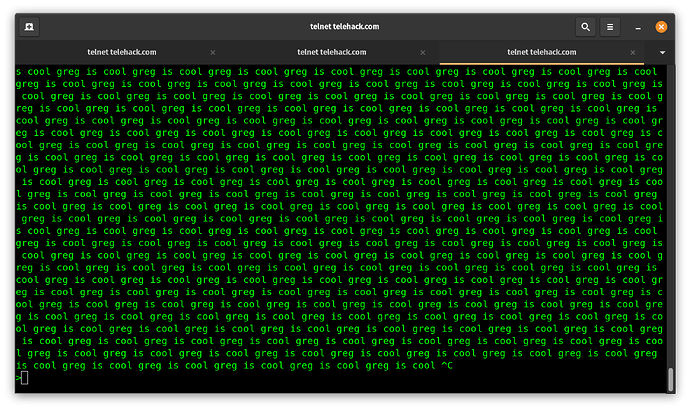Select the third telnet telehack.com tab
The image size is (690, 410).
coord(542,52)
